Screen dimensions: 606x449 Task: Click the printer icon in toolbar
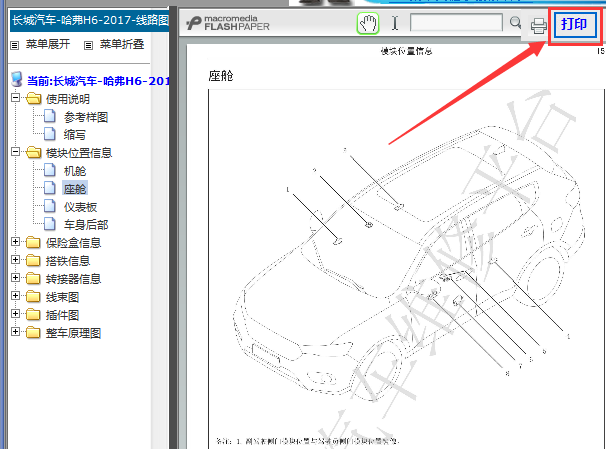538,26
